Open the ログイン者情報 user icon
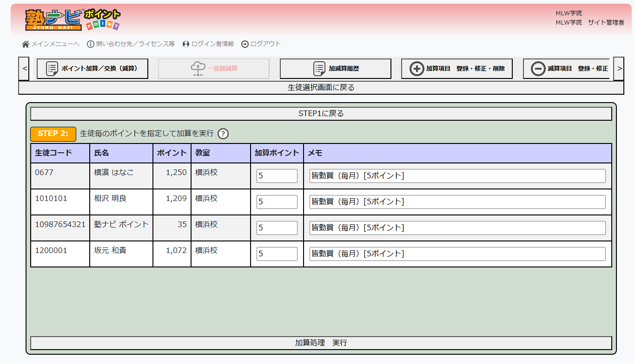This screenshot has width=635, height=364. (x=186, y=44)
